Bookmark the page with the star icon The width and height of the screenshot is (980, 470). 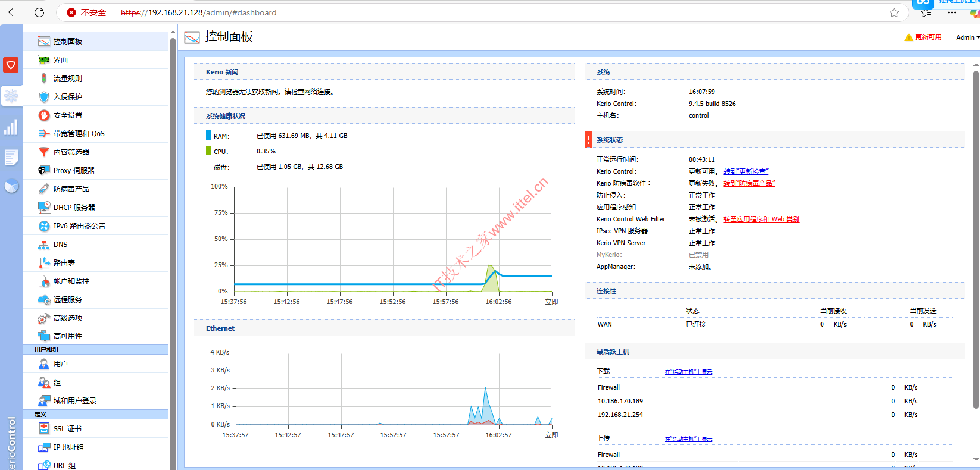pyautogui.click(x=894, y=12)
